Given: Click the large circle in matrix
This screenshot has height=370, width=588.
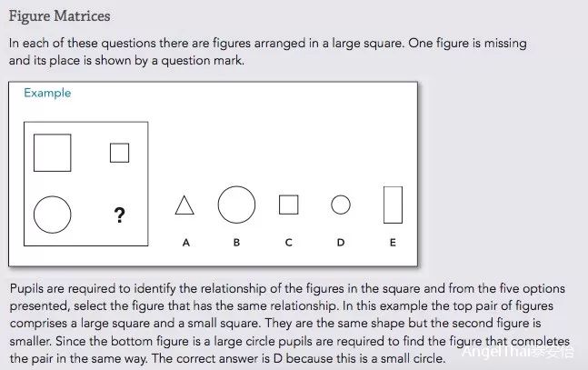Looking at the screenshot, I should tap(53, 215).
